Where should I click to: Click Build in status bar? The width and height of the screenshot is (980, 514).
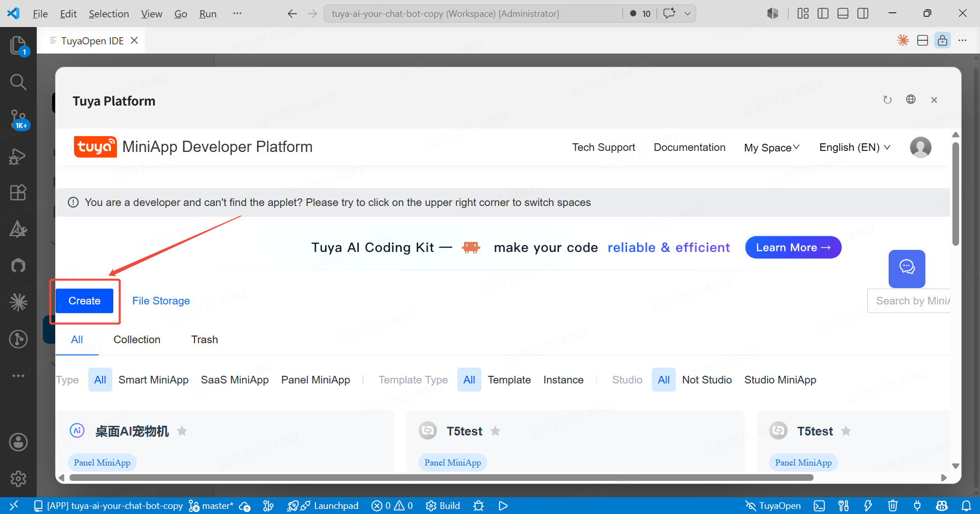click(443, 506)
